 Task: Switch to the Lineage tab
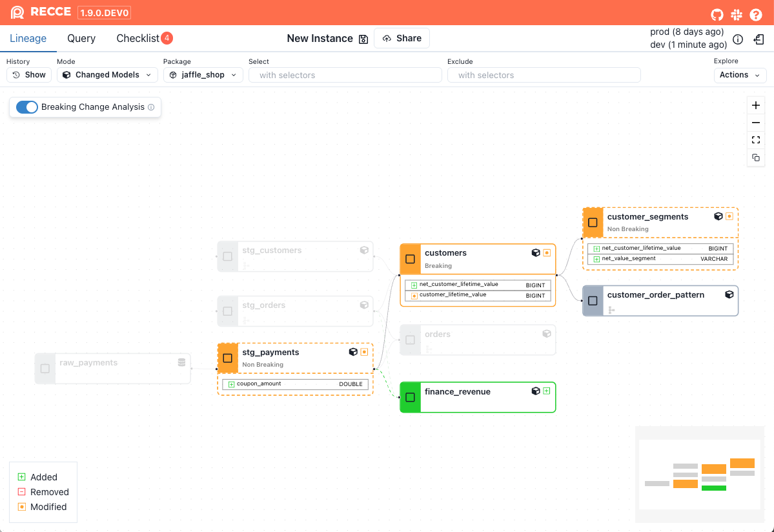pyautogui.click(x=28, y=39)
